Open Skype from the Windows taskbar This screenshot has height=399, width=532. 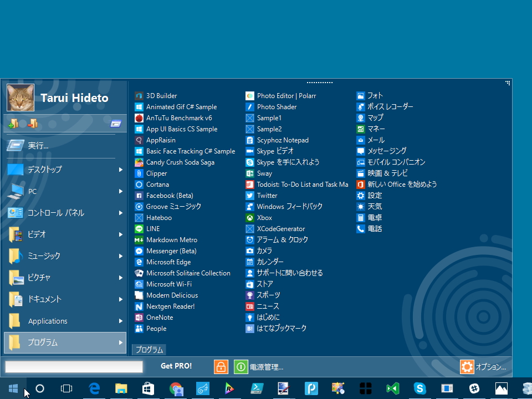(x=420, y=389)
